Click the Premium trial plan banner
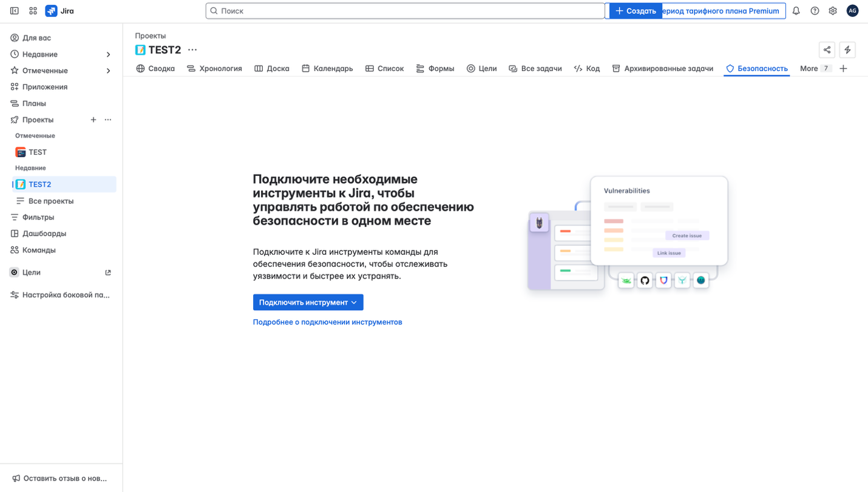The width and height of the screenshot is (868, 492). pos(722,10)
